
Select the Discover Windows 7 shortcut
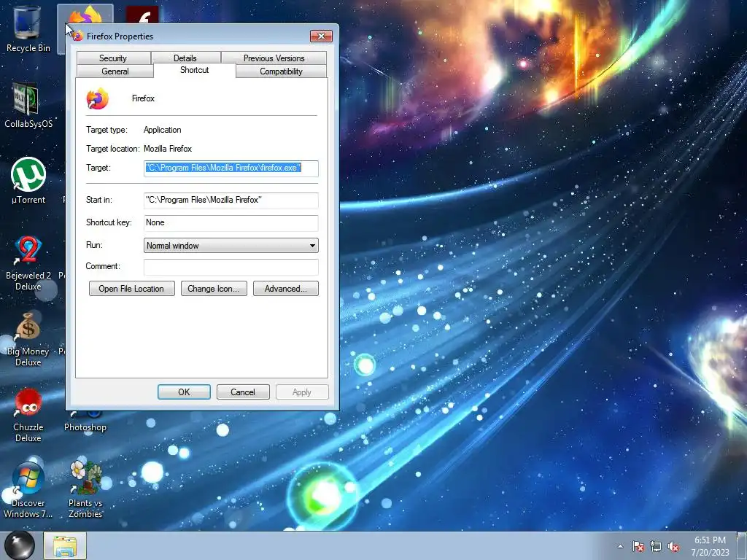[x=28, y=491]
